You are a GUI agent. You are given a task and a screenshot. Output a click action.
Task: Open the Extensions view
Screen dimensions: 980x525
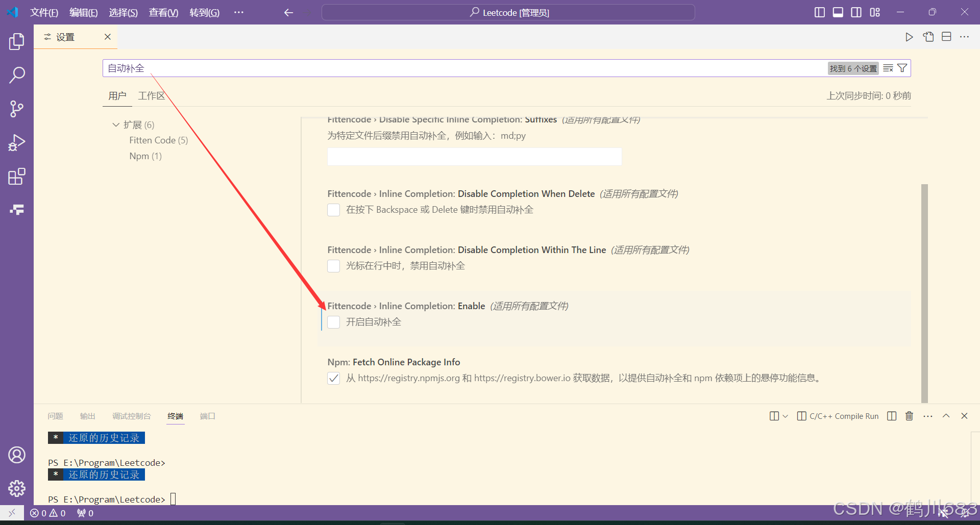coord(16,176)
